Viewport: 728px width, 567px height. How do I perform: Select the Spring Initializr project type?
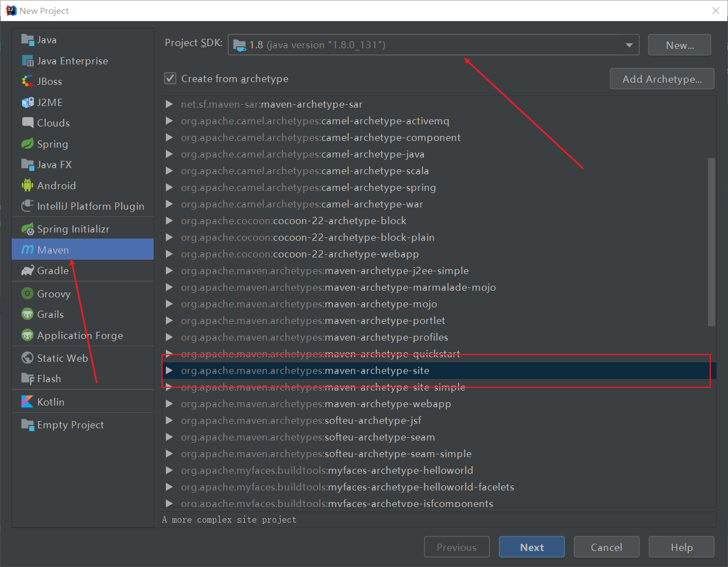(83, 229)
